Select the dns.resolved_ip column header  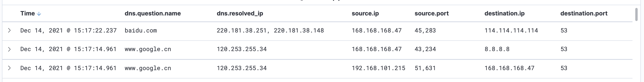[239, 13]
